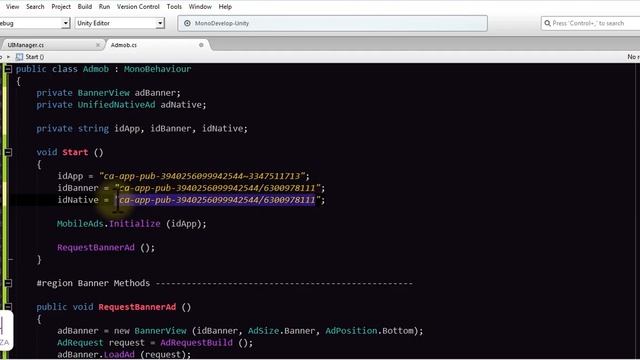The image size is (640, 360).
Task: Open the View menu
Action: [12, 7]
